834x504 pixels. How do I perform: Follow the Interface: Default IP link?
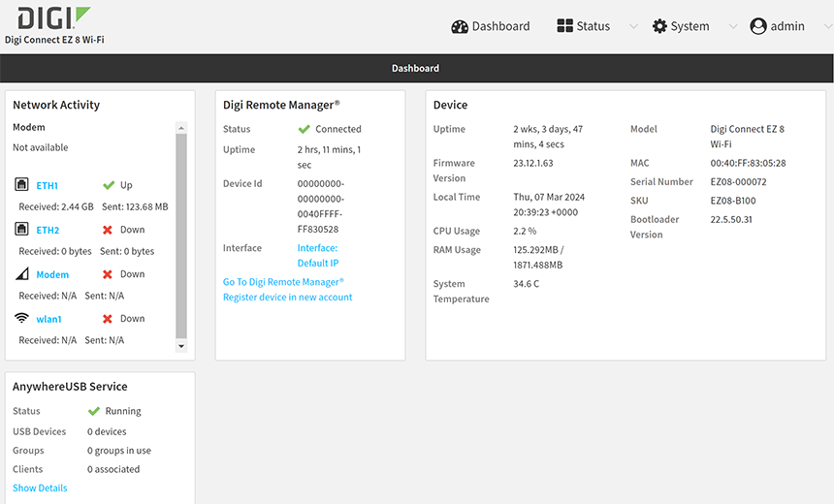coord(317,255)
